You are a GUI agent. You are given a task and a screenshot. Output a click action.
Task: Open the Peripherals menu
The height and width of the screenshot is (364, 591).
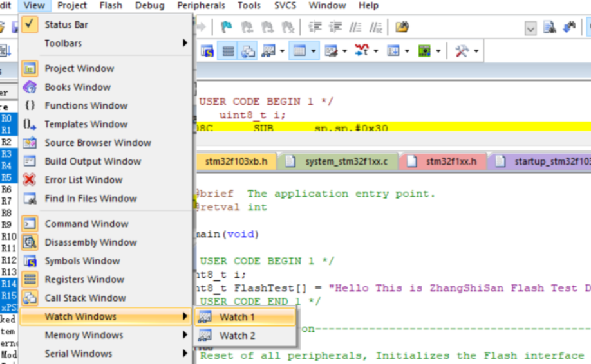201,6
